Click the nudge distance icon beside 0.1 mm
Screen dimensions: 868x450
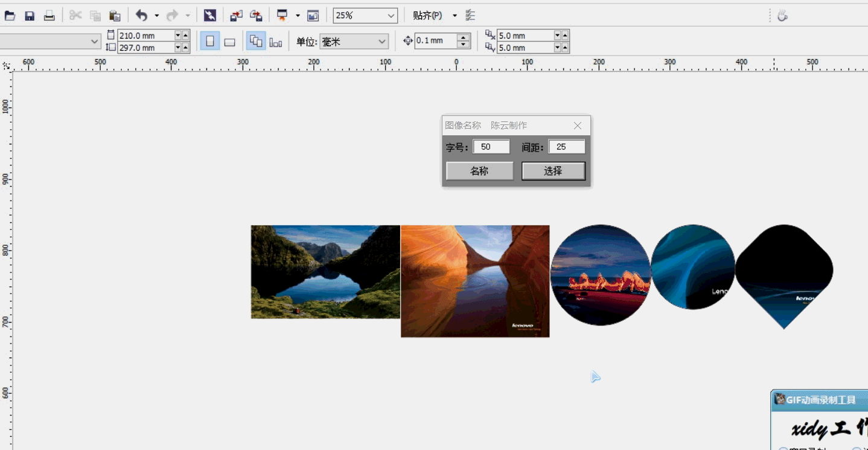coord(407,41)
